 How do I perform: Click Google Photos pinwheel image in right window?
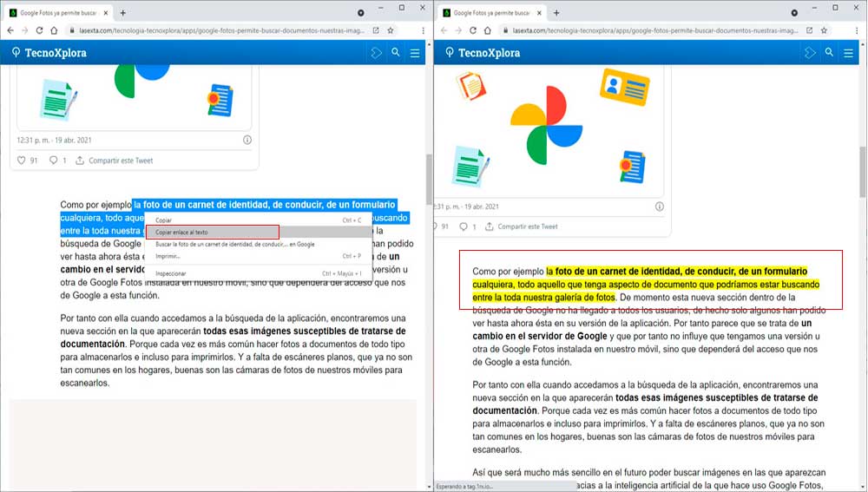click(x=546, y=125)
